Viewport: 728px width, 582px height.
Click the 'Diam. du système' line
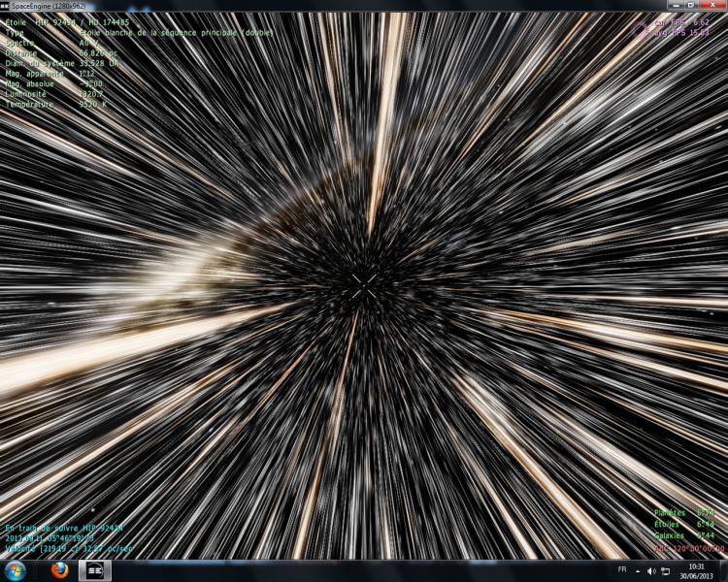62,64
